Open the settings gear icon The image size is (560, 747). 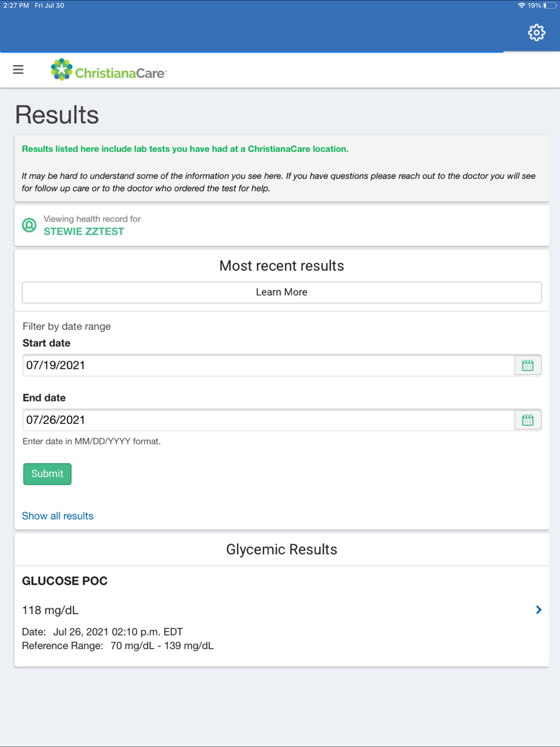(536, 32)
